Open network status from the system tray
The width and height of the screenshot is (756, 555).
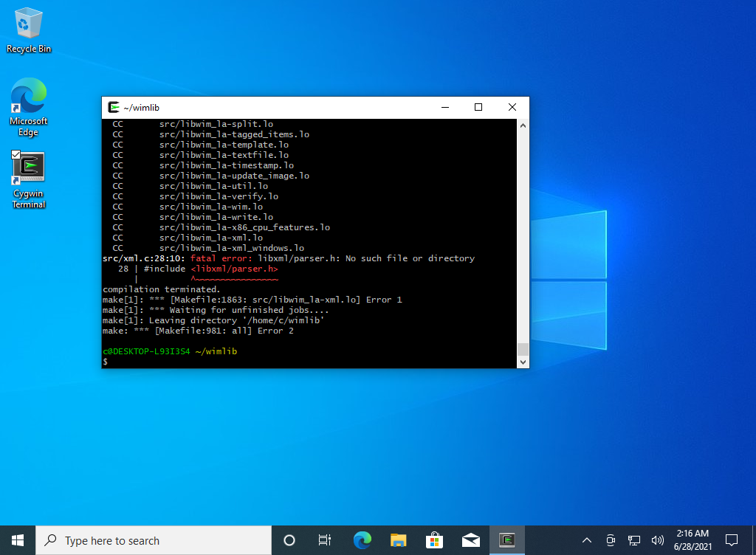tap(633, 540)
